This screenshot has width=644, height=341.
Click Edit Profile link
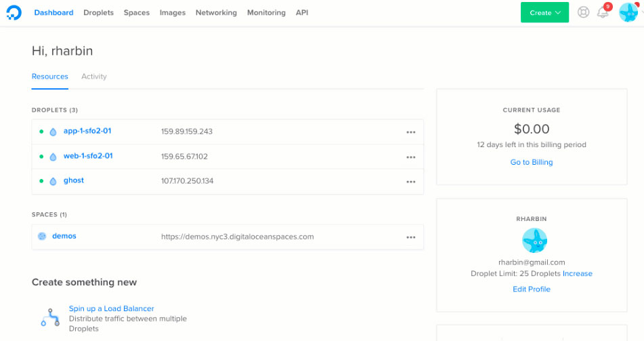pyautogui.click(x=532, y=289)
